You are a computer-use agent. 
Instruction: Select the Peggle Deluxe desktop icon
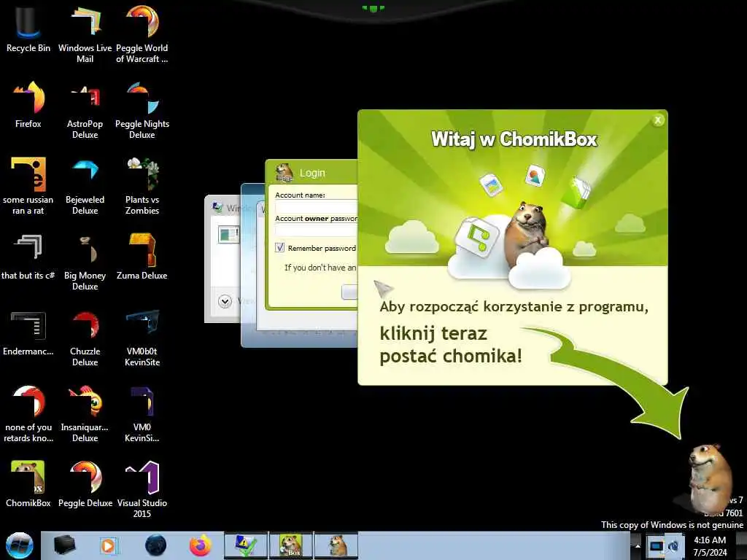click(x=85, y=484)
